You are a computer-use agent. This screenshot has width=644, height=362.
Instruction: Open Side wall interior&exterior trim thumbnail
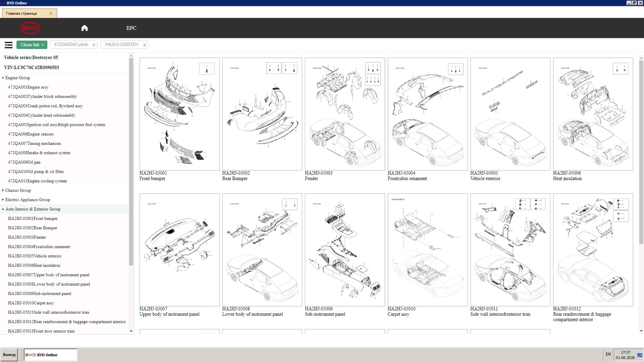(510, 250)
